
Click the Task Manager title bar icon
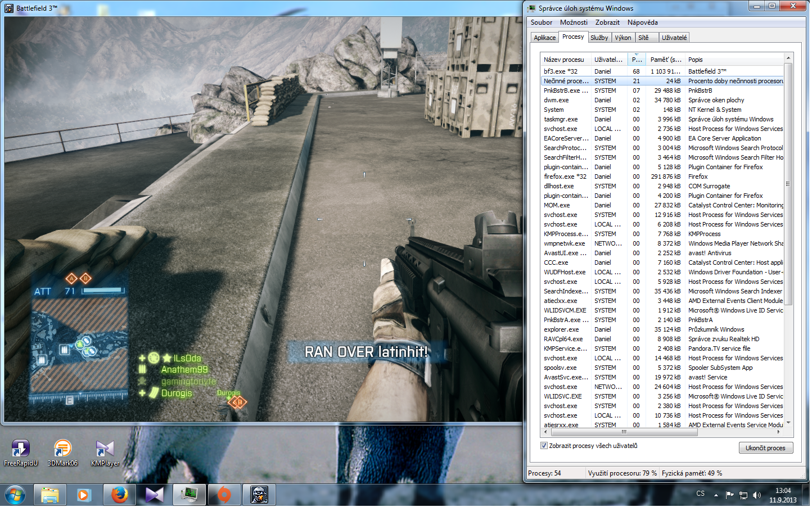click(x=531, y=8)
